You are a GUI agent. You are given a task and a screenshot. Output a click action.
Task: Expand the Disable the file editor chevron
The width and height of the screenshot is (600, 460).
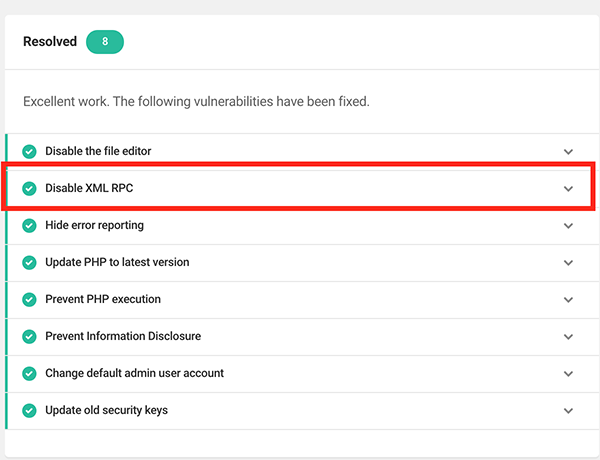pyautogui.click(x=568, y=152)
